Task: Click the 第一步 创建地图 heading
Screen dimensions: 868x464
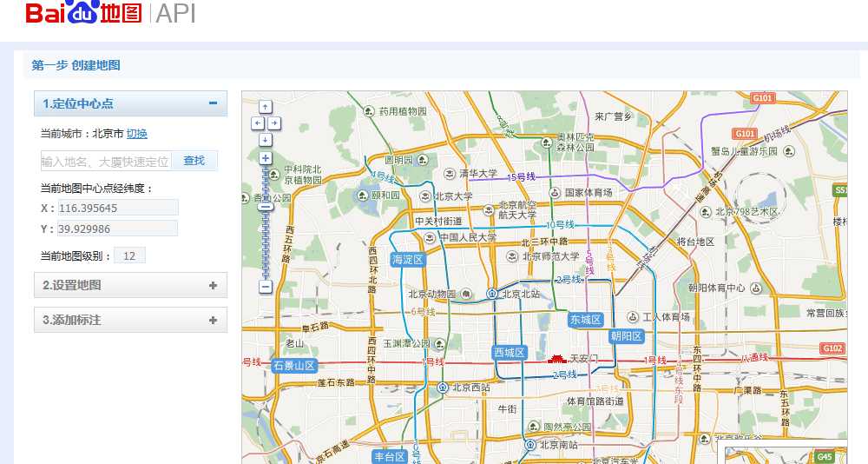Action: click(76, 65)
